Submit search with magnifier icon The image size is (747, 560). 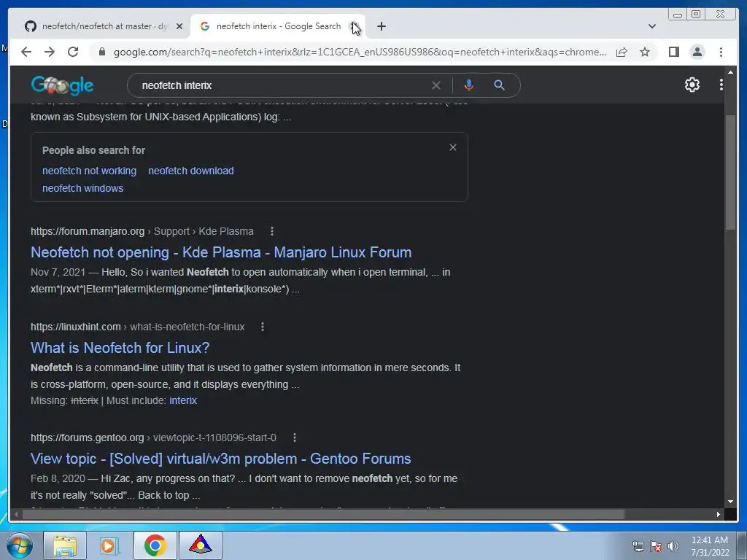(x=499, y=86)
